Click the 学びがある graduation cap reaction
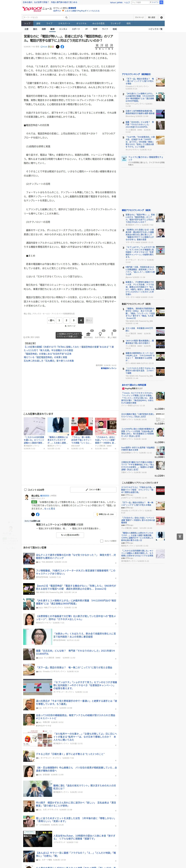This screenshot has height=868, width=186. (x=89, y=335)
